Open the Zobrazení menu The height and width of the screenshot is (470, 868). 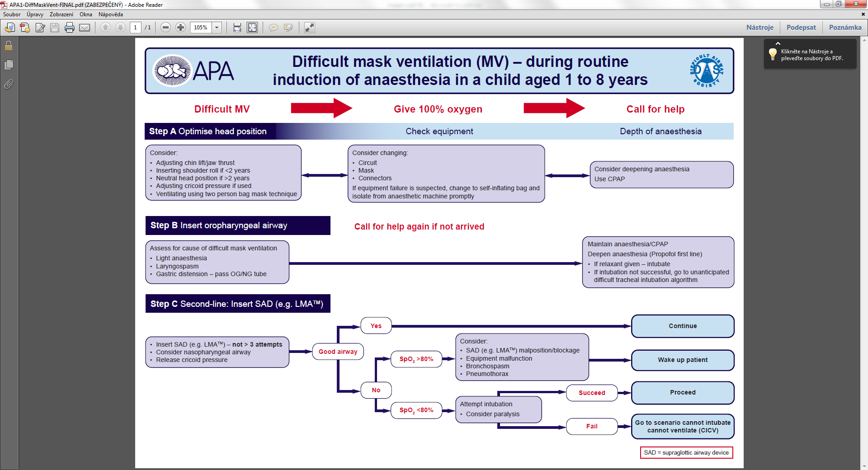(x=61, y=14)
